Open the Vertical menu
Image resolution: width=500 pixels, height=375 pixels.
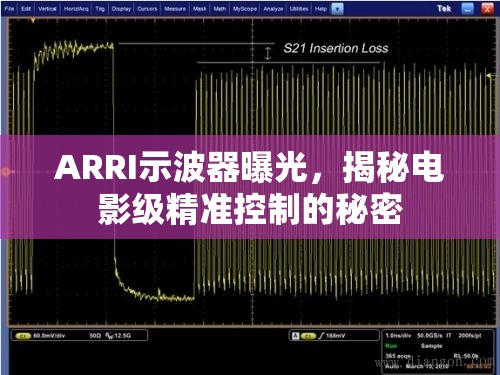[47, 9]
